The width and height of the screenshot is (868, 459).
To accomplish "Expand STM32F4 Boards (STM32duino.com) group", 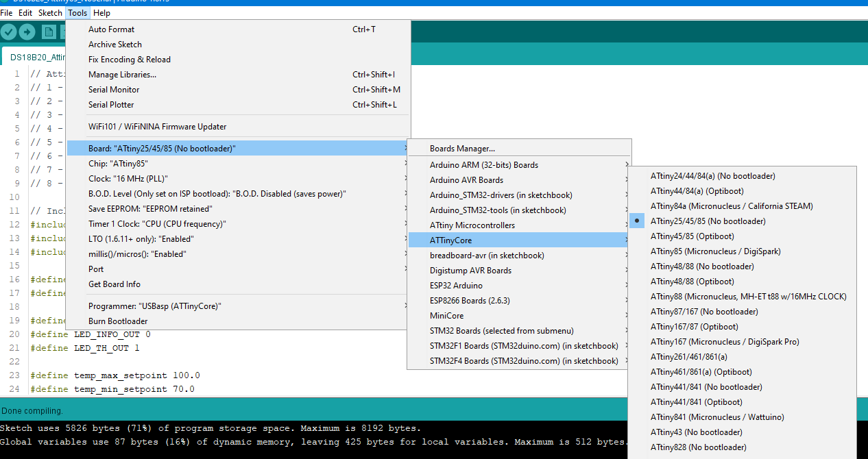I will [519, 361].
